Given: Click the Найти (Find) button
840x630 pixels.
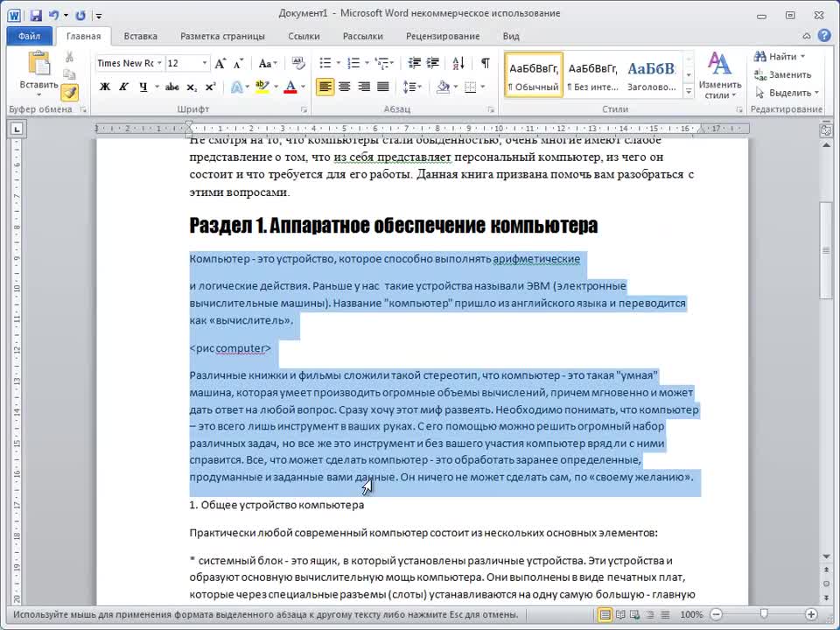Looking at the screenshot, I should (780, 57).
